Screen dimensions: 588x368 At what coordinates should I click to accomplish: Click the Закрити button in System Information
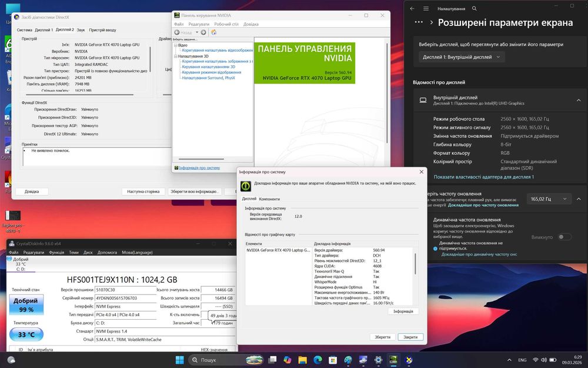(x=410, y=337)
